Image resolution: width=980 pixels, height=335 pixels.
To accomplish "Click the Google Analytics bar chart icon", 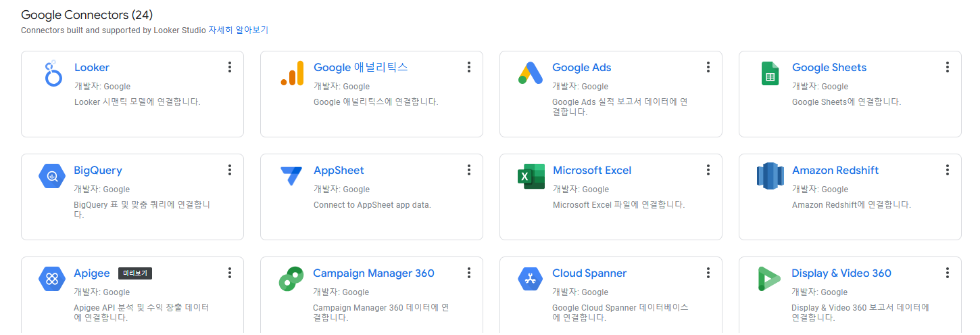I will pyautogui.click(x=292, y=73).
